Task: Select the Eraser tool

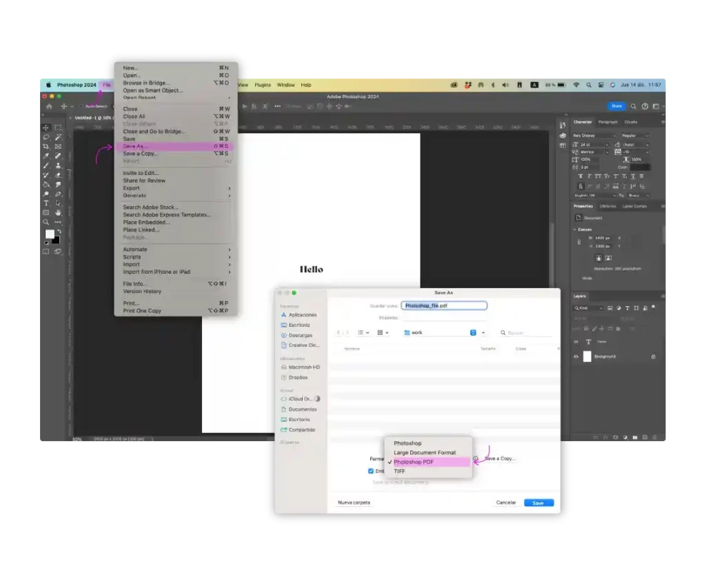Action: click(x=58, y=175)
